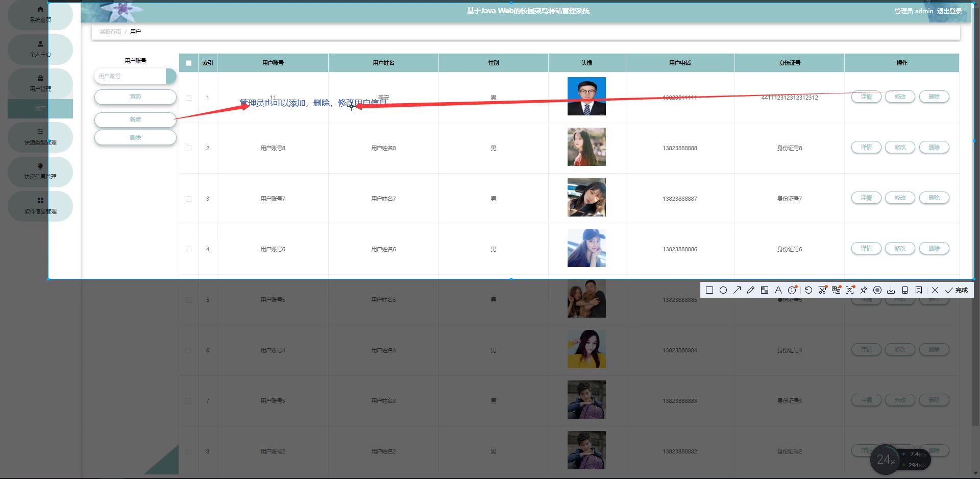Click 修改 for 用户账号7
This screenshot has width=980, height=479.
point(900,198)
